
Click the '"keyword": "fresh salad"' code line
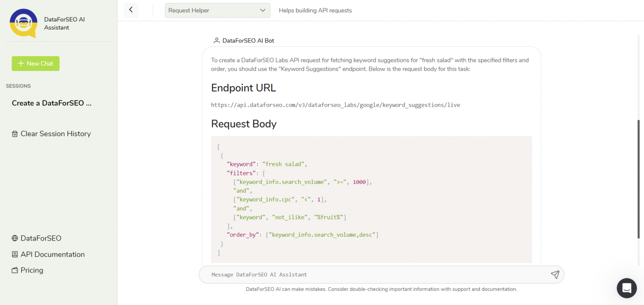point(267,164)
